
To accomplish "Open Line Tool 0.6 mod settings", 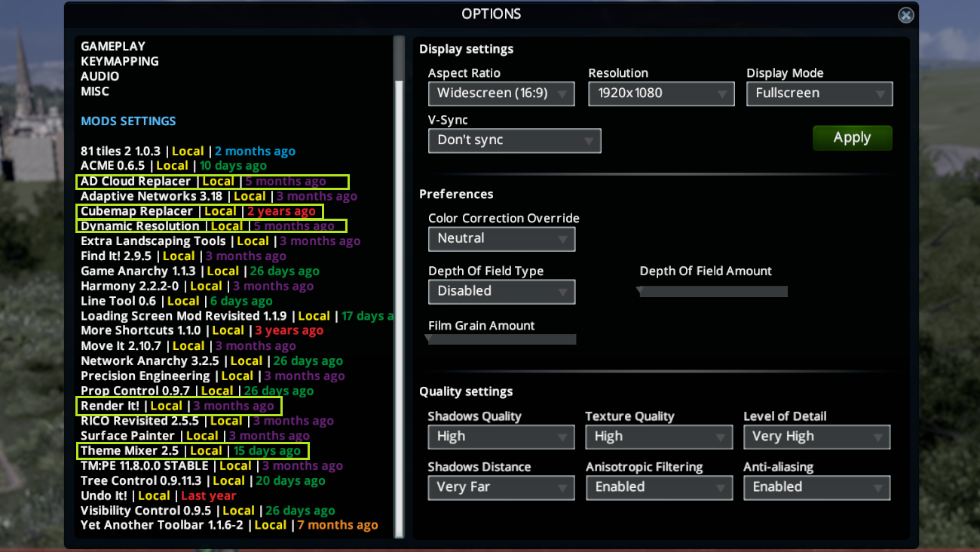I will point(176,301).
